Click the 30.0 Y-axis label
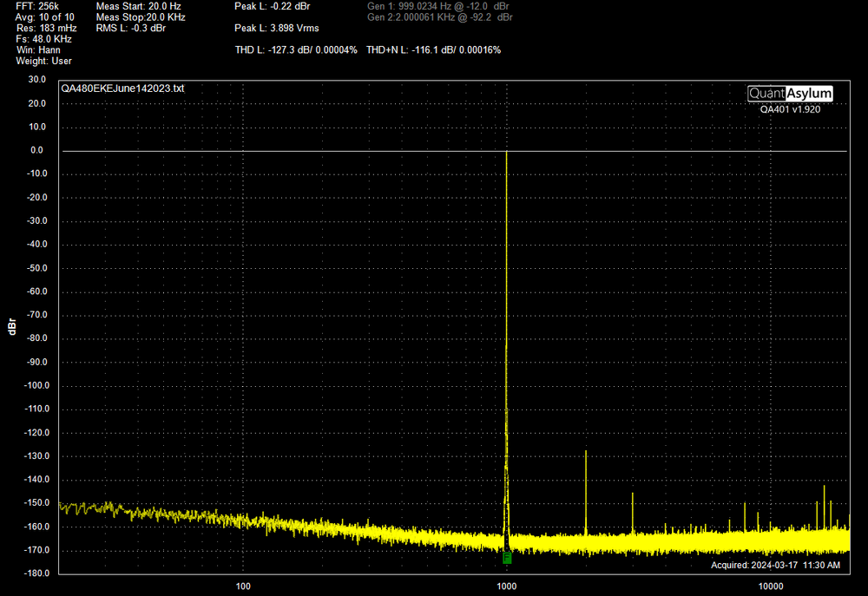Viewport: 868px width, 596px height. click(37, 80)
